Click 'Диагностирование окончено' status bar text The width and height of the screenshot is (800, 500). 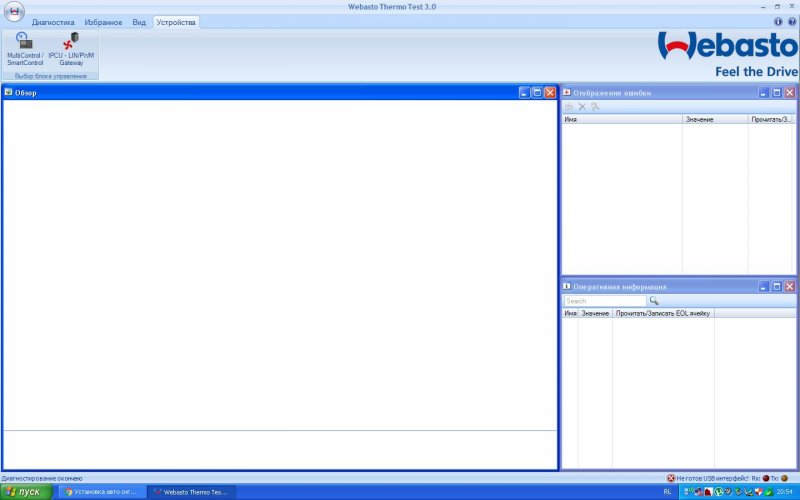42,479
